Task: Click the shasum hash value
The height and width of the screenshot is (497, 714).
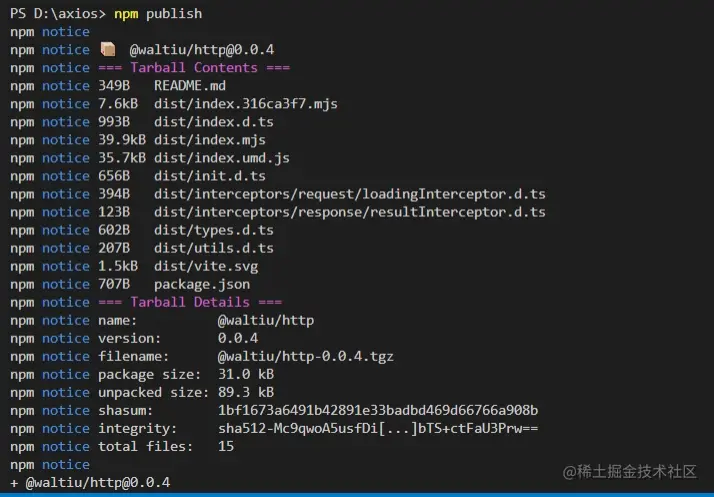Action: point(378,410)
